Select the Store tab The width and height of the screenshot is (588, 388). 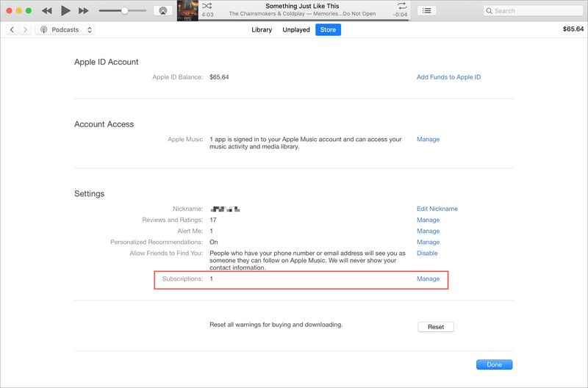coord(328,29)
